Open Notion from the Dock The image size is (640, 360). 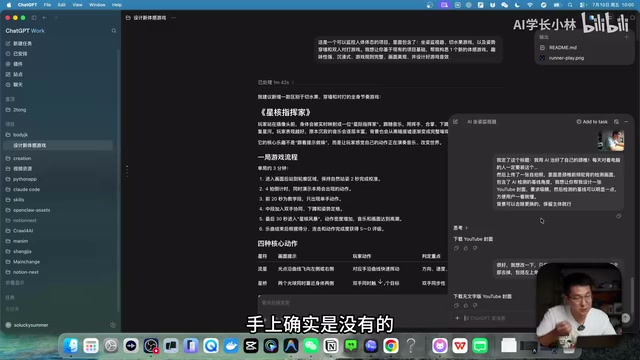(331, 346)
